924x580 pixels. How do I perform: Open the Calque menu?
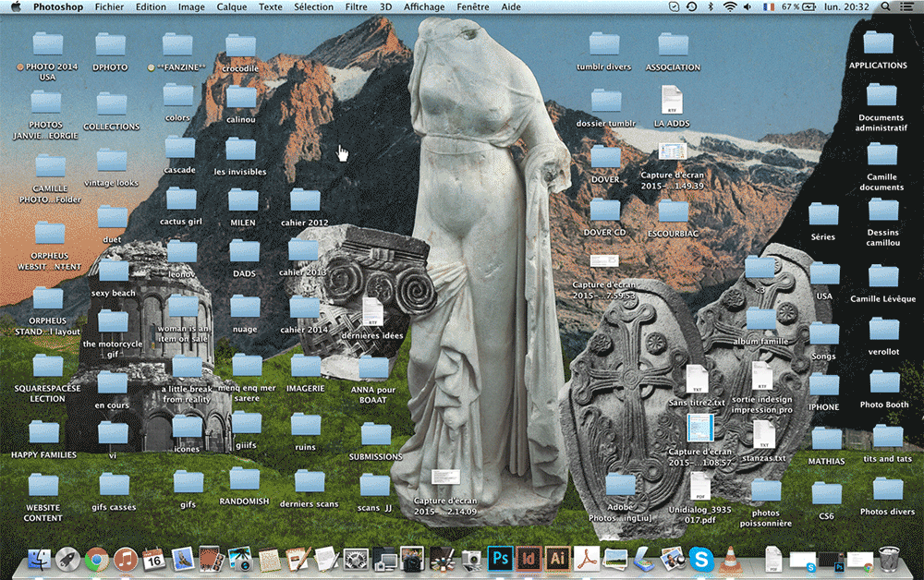click(x=232, y=6)
